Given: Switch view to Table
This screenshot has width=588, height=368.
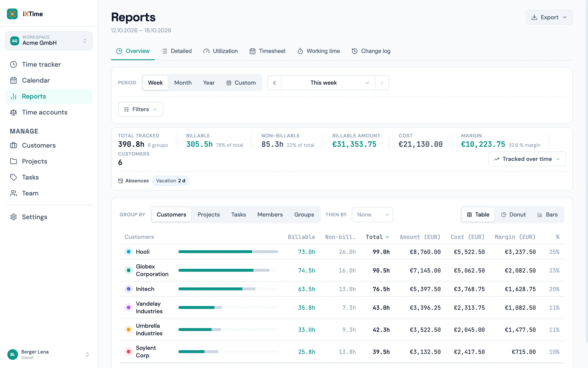Looking at the screenshot, I should click(478, 215).
